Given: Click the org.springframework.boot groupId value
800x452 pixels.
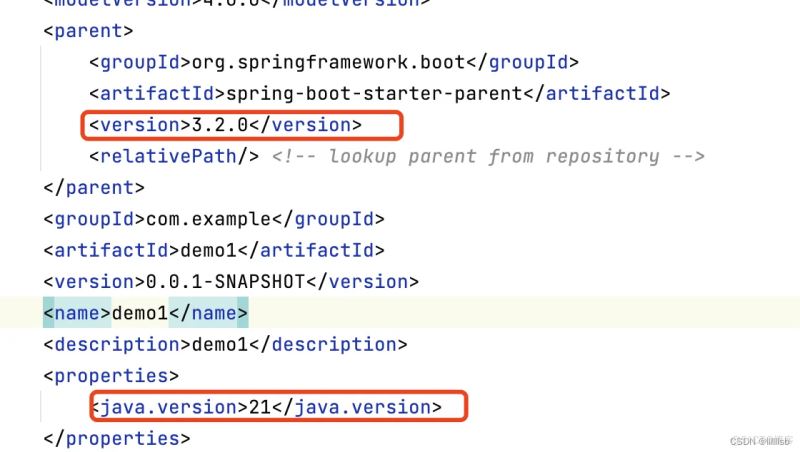Looking at the screenshot, I should coord(328,62).
